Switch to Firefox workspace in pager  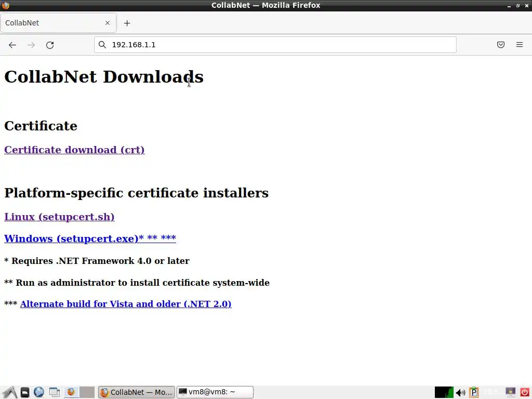tap(71, 392)
